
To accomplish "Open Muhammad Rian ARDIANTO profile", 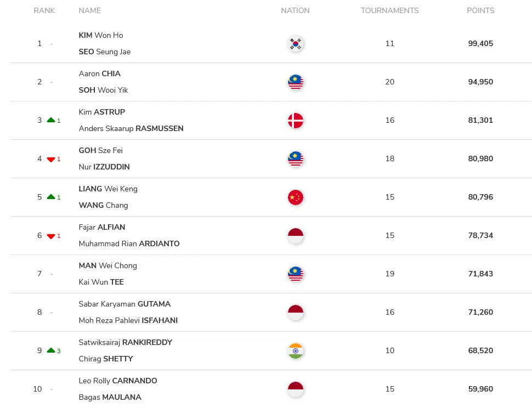I will pyautogui.click(x=129, y=243).
